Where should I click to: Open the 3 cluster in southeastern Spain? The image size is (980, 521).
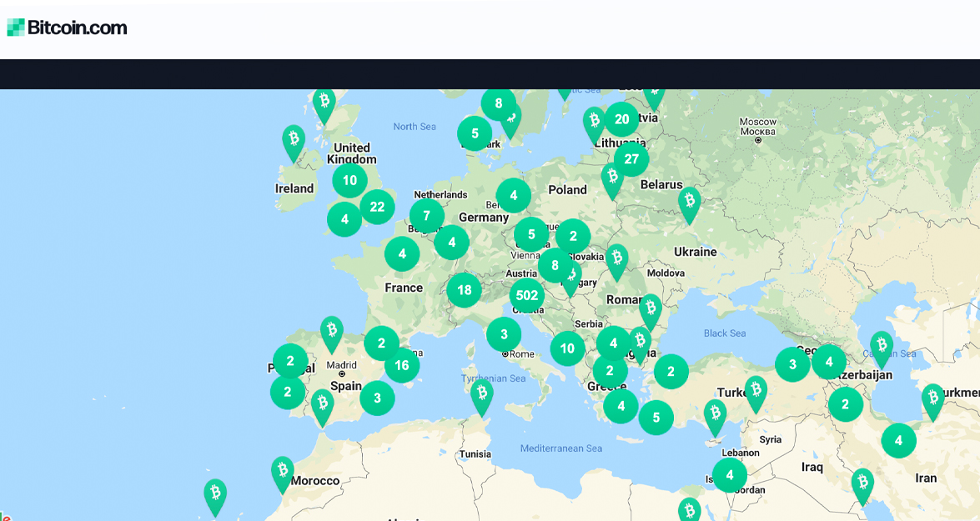click(377, 398)
